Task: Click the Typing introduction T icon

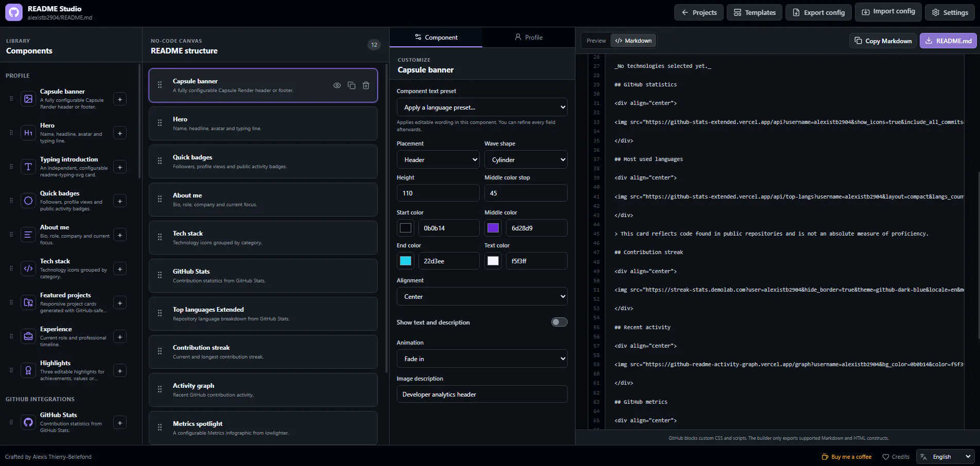Action: (x=28, y=167)
